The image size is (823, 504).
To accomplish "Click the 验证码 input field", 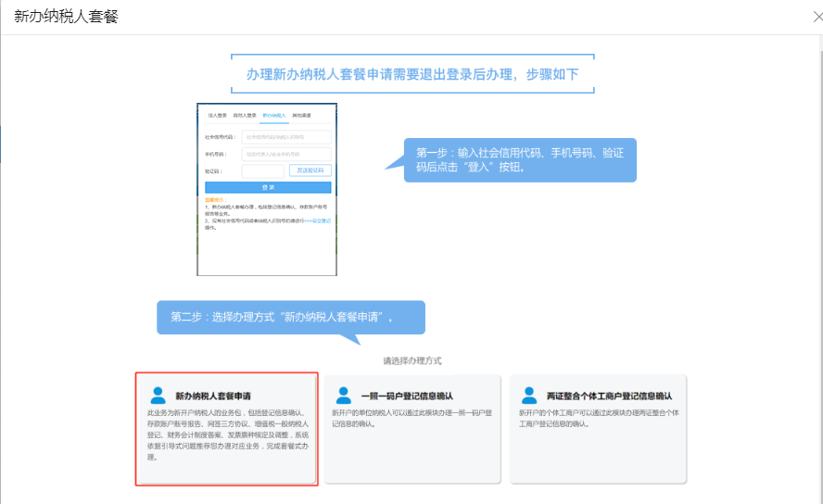I will pyautogui.click(x=262, y=170).
